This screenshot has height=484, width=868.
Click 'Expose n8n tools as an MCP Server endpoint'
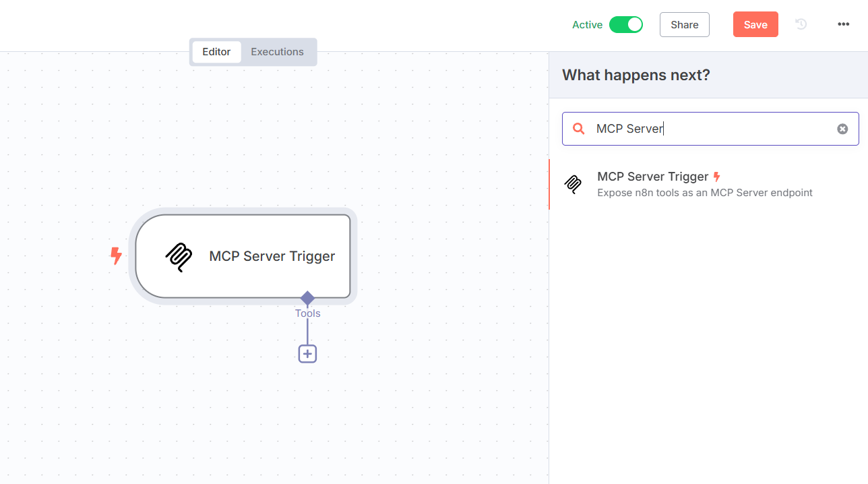pyautogui.click(x=705, y=193)
